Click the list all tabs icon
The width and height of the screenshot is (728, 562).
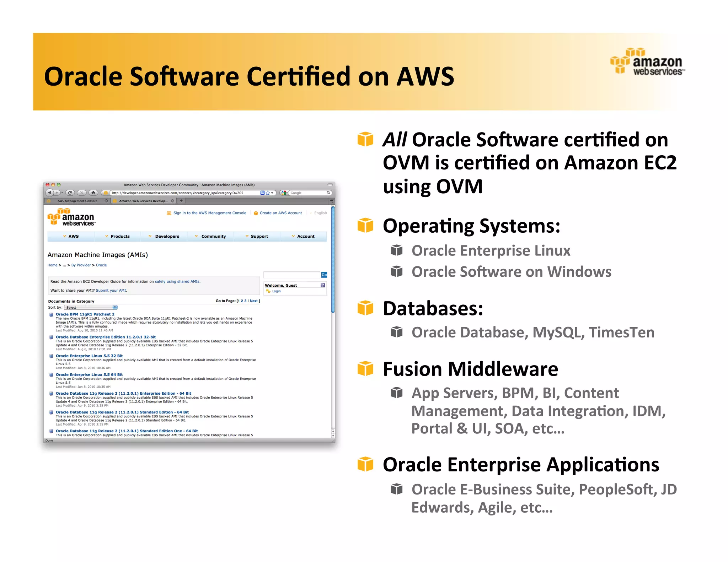click(332, 201)
